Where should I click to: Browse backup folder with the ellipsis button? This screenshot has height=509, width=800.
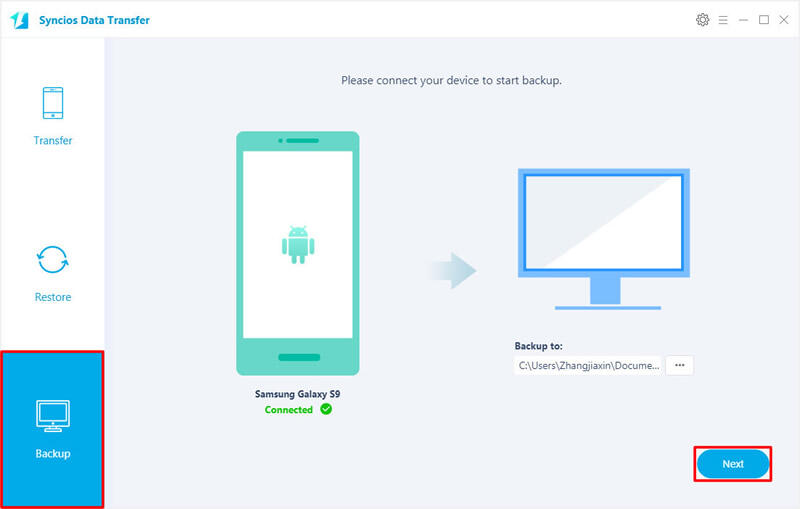(679, 366)
